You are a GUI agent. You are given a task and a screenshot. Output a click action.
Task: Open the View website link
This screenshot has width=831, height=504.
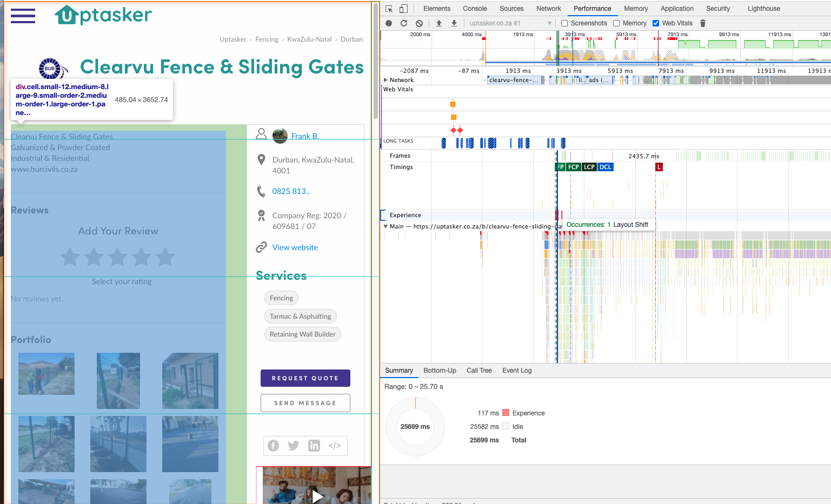point(295,247)
